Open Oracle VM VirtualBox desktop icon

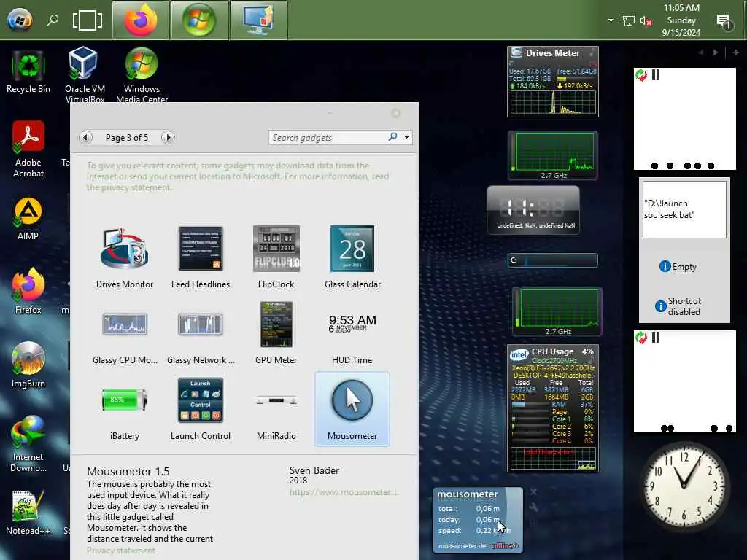pos(85,74)
